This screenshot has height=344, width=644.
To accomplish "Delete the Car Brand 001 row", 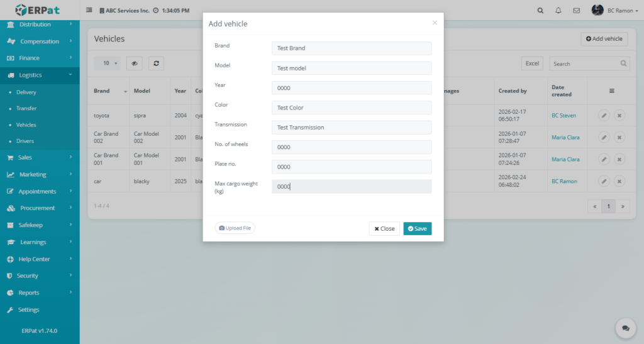I will click(x=619, y=159).
